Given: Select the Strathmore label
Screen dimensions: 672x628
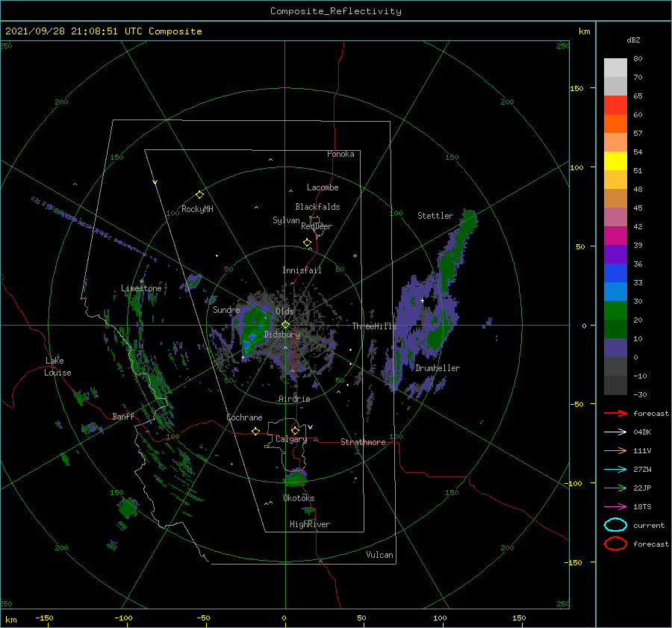Looking at the screenshot, I should [x=363, y=442].
